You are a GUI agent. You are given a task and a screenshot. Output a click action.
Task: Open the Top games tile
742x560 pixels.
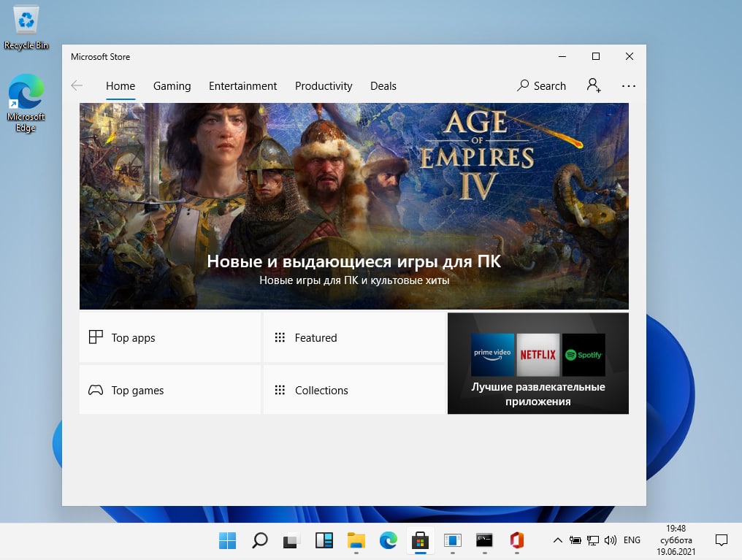tap(170, 390)
